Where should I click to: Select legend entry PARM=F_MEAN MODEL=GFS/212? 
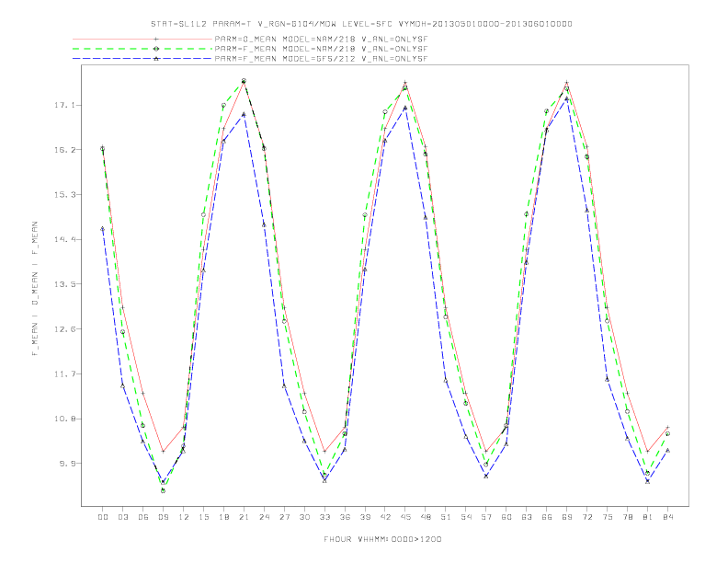(321, 59)
